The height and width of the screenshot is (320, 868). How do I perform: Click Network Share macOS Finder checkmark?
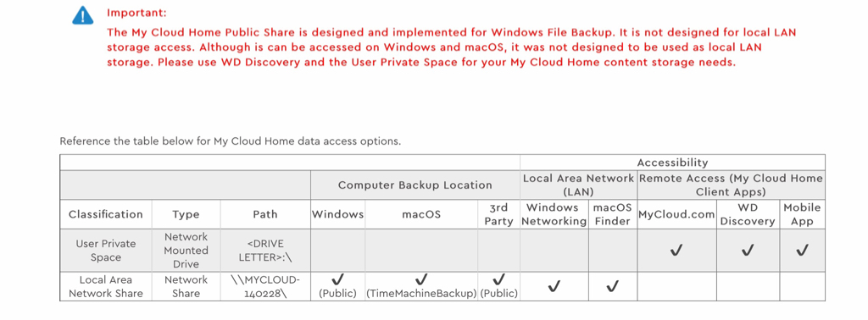tap(613, 287)
